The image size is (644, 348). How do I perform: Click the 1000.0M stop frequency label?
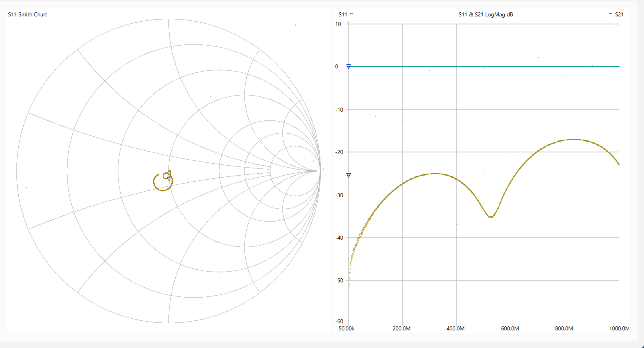619,328
